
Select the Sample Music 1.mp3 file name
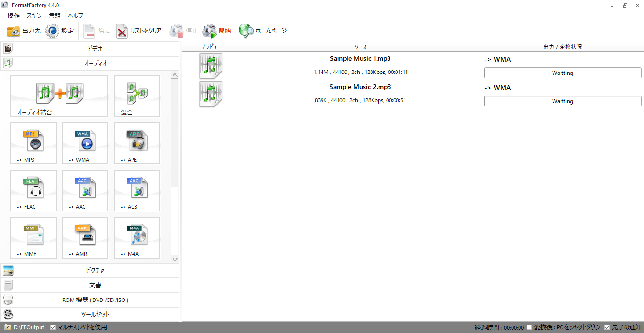point(360,59)
